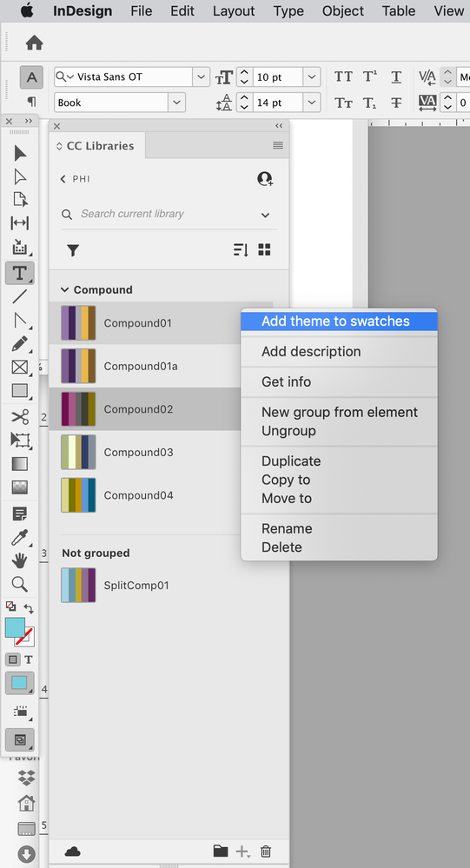Viewport: 470px width, 868px height.
Task: Select the Free Transform tool
Action: point(20,441)
